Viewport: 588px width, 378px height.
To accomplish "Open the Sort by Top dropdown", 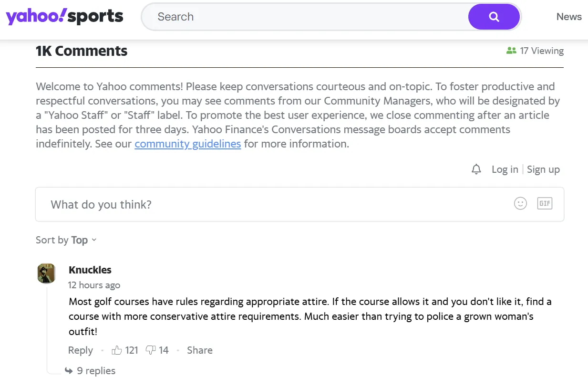I will (66, 240).
